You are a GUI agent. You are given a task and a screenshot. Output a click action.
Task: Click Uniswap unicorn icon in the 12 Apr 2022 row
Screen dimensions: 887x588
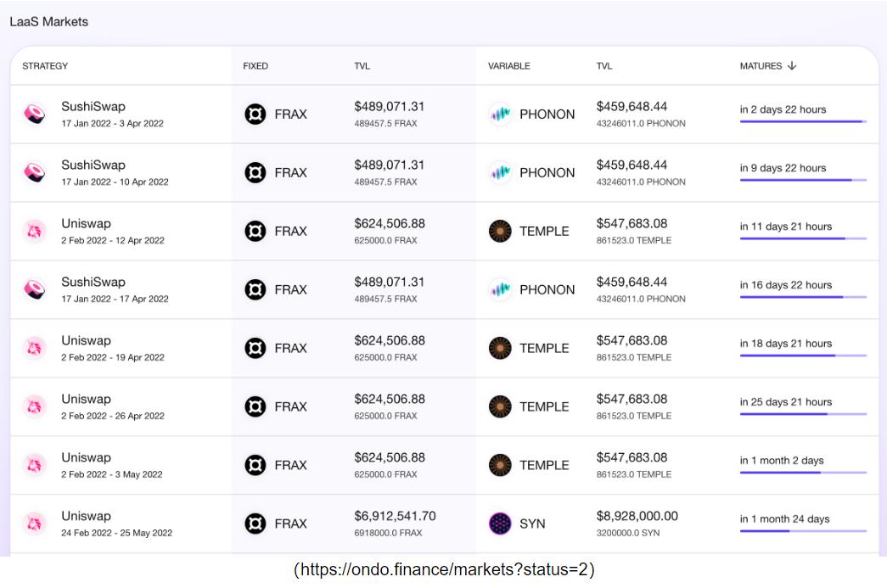35,231
